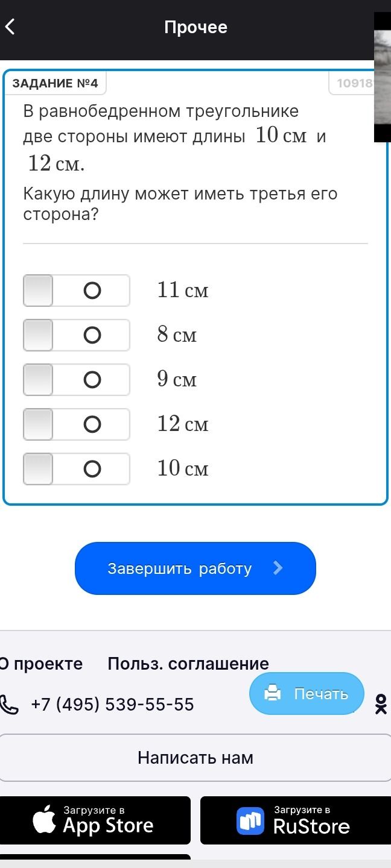Open the Odnoklassniki social icon
The width and height of the screenshot is (391, 868).
pyautogui.click(x=381, y=704)
